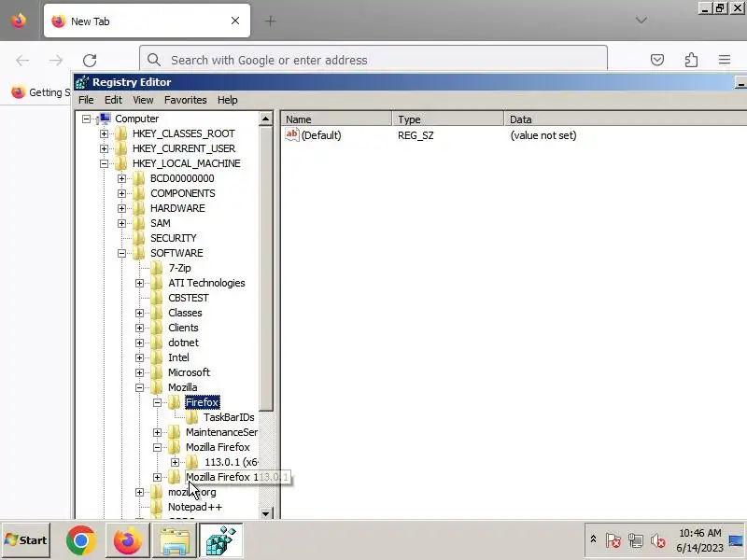Screen dimensions: 747x560
Task: Open the Help menu in Registry Editor
Action: pos(227,100)
